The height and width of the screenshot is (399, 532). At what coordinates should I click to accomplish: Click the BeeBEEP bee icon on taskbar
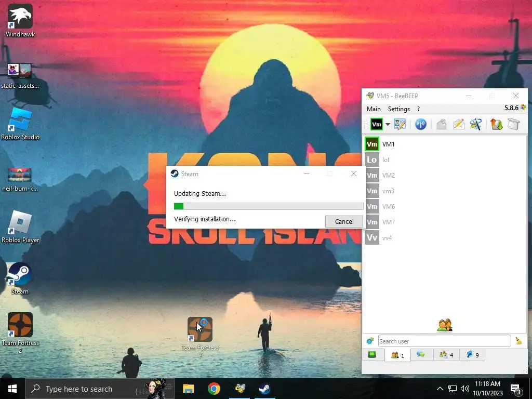coord(240,389)
